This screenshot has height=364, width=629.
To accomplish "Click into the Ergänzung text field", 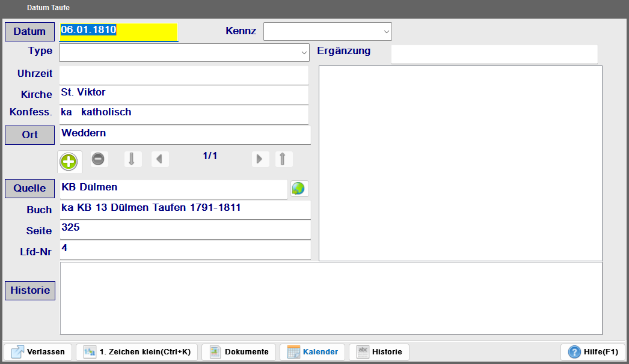I will point(494,54).
